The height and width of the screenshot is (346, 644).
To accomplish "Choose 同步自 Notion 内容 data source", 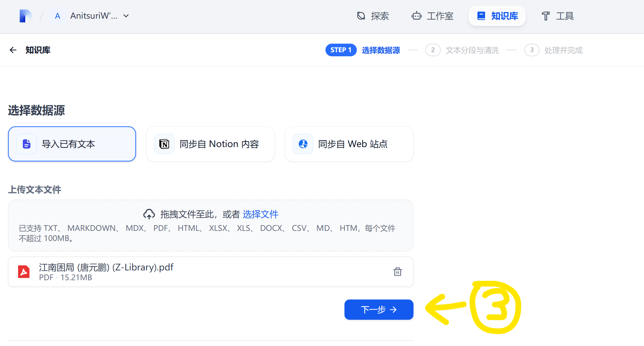I will coord(210,144).
